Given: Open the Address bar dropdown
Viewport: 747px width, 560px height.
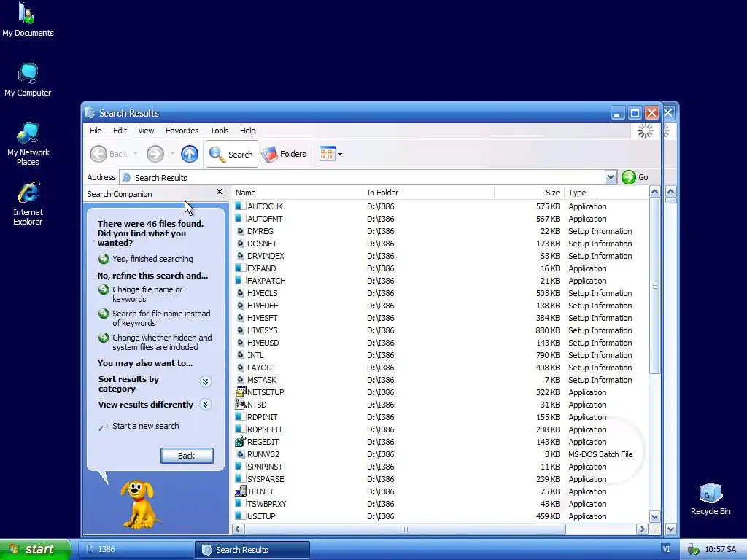Looking at the screenshot, I should 611,177.
